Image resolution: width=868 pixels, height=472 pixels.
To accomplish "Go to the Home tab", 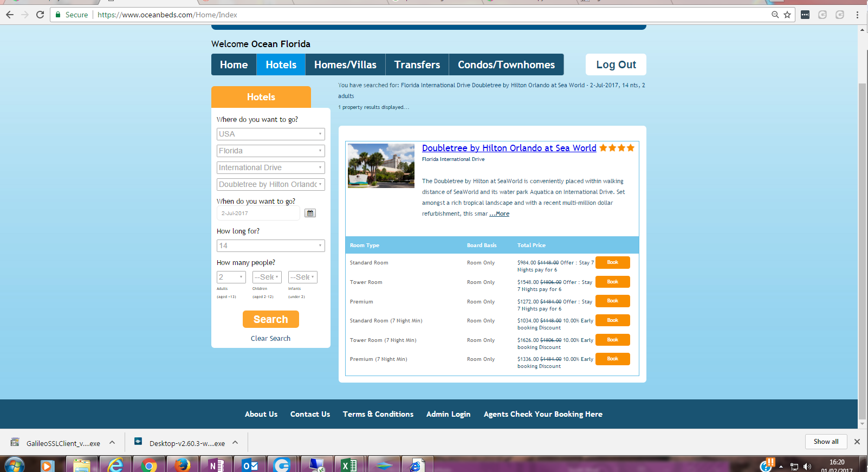I will (x=234, y=64).
